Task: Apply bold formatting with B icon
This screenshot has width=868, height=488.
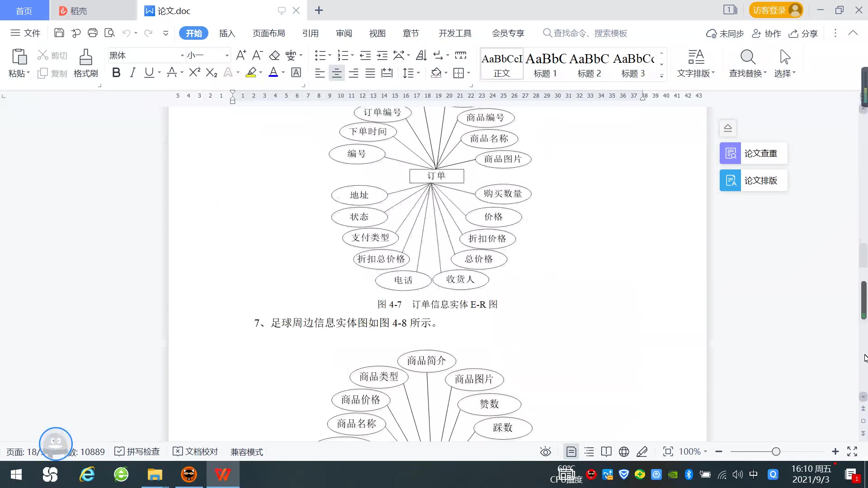Action: [x=116, y=73]
